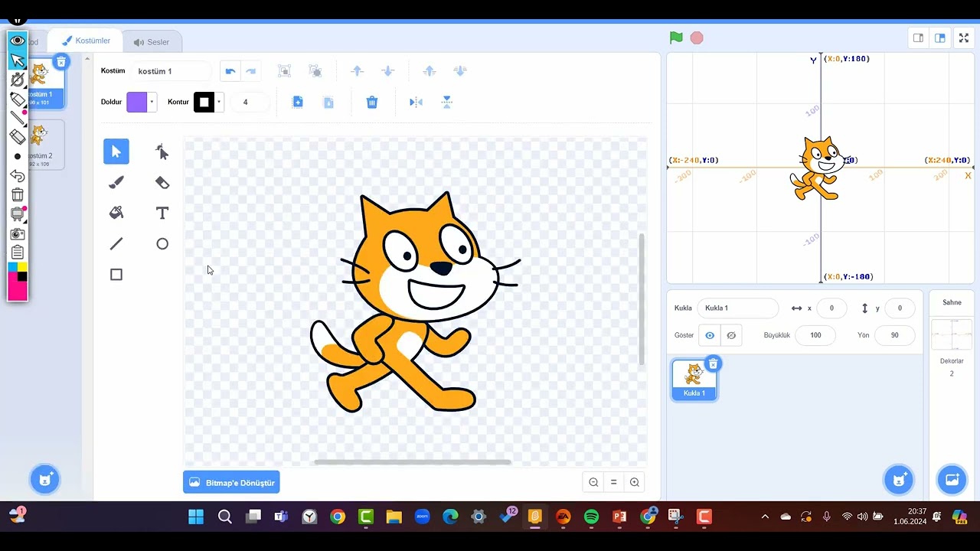Zoom out the costume canvas

[593, 482]
